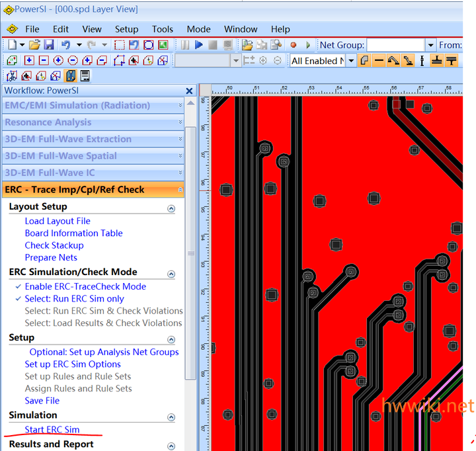
Task: Click the Undo arrow icon
Action: point(65,45)
